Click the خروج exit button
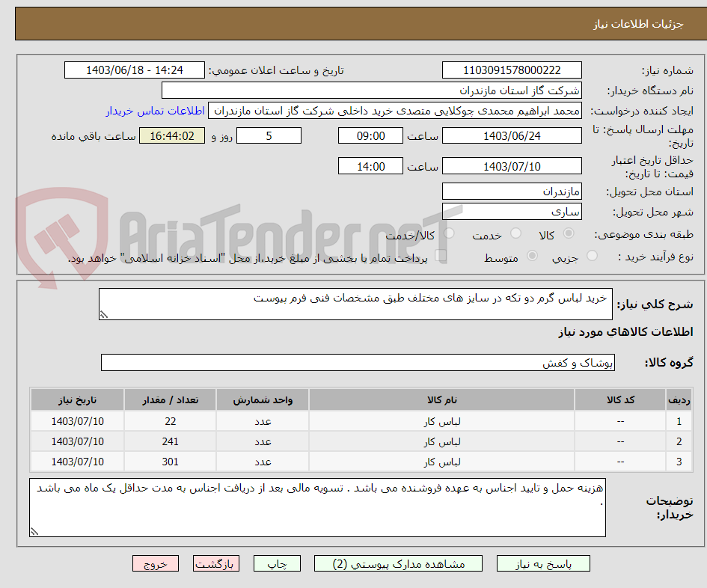 pyautogui.click(x=156, y=563)
